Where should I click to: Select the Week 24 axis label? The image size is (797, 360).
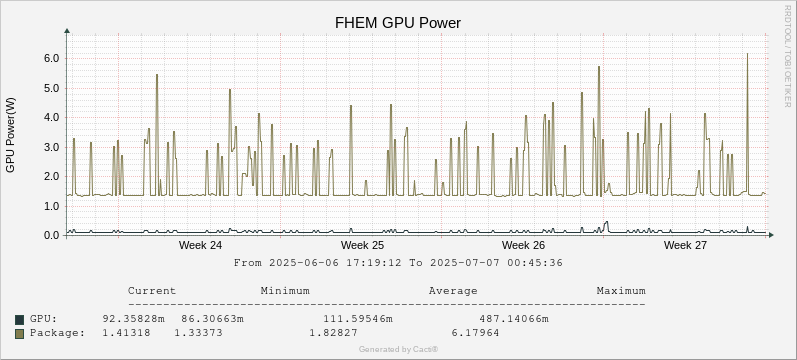[200, 246]
